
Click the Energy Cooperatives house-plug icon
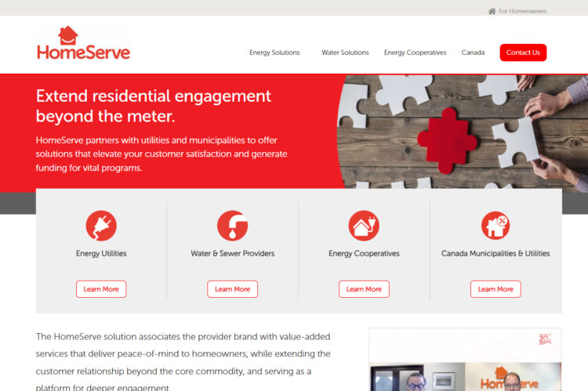tap(364, 226)
